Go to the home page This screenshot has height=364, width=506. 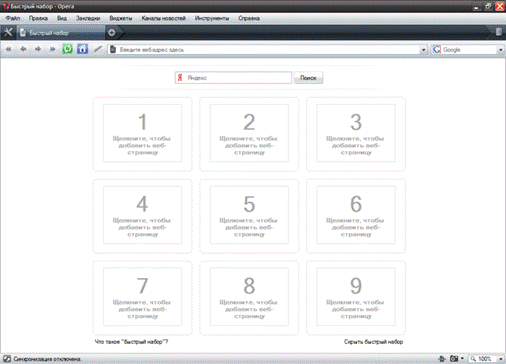[82, 49]
